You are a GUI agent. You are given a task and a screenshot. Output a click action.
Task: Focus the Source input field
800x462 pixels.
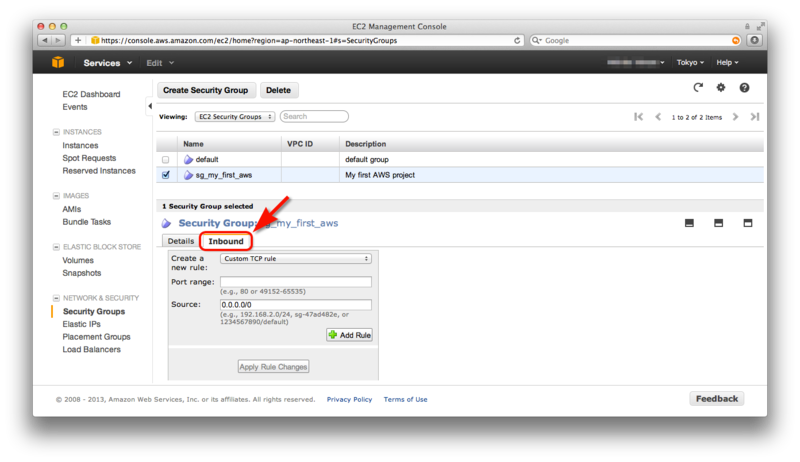pyautogui.click(x=296, y=304)
